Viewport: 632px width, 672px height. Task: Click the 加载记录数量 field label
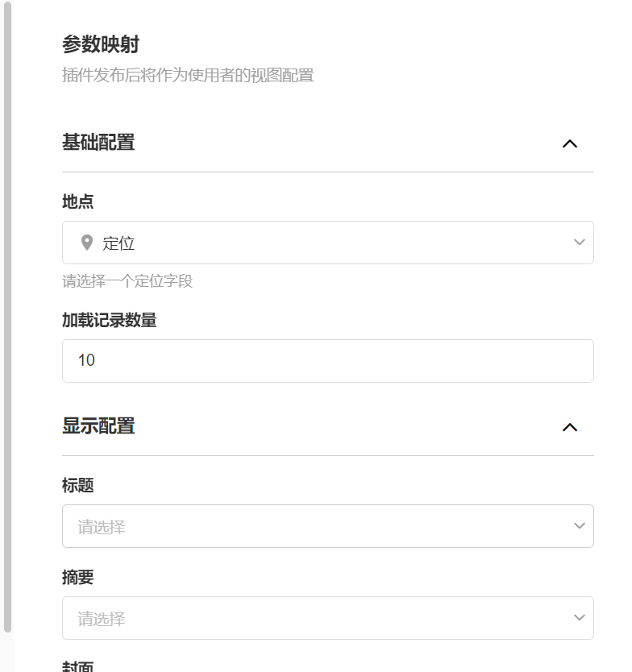[x=110, y=320]
